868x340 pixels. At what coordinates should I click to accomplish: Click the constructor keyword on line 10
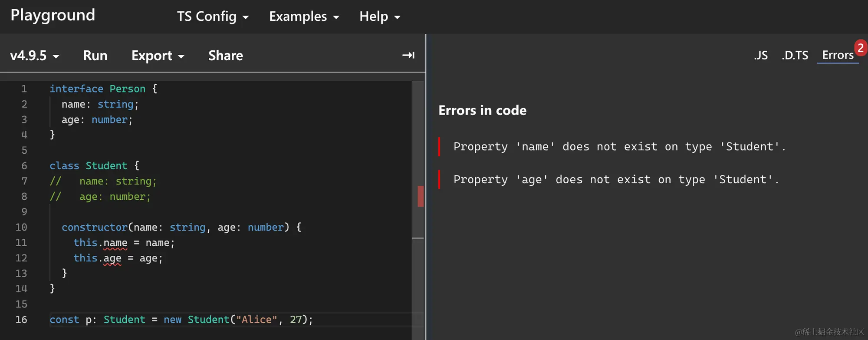[x=94, y=227]
